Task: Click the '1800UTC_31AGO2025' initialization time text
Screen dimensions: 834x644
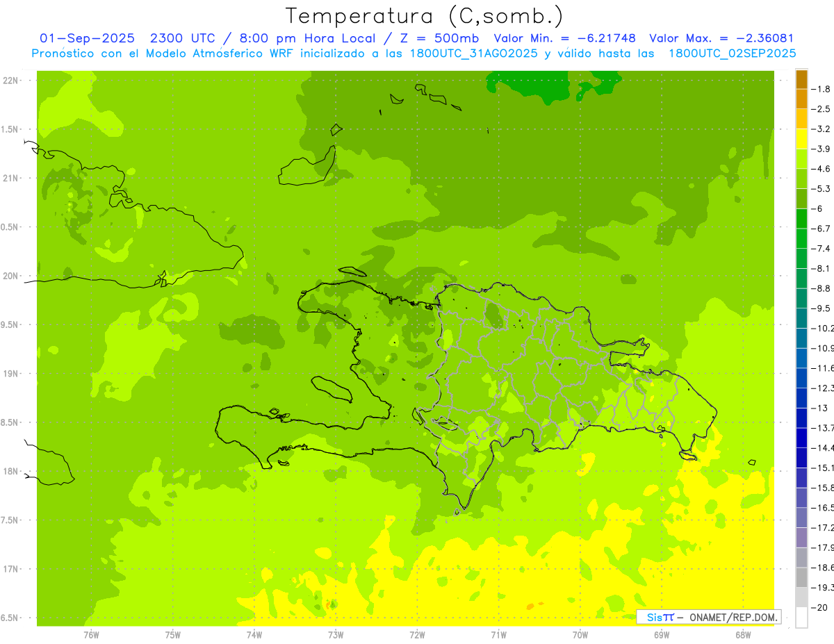Action: 473,53
